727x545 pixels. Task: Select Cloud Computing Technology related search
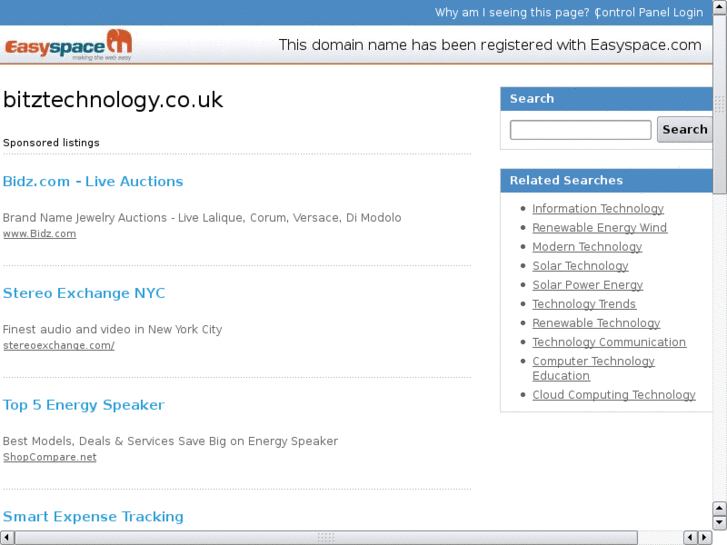point(613,395)
